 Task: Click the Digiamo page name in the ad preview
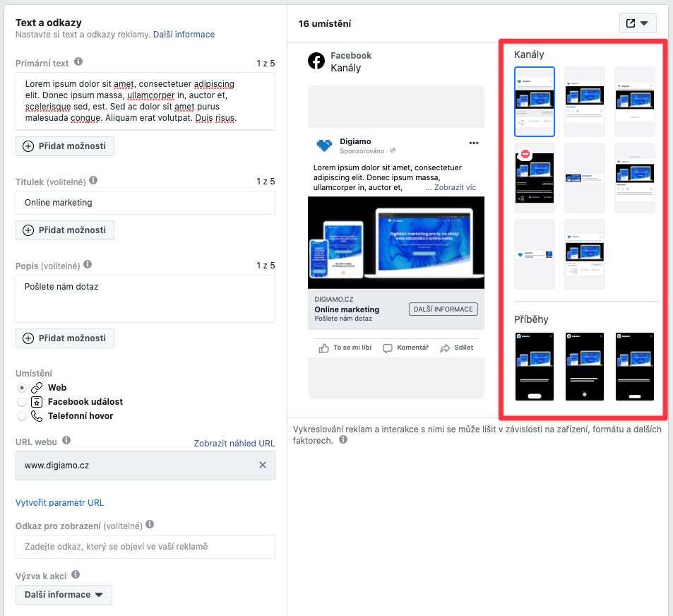[x=355, y=141]
